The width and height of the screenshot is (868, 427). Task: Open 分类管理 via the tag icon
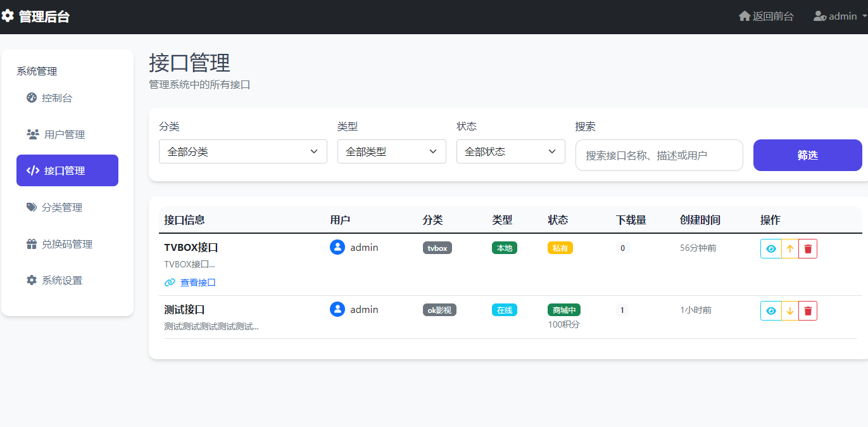(32, 207)
